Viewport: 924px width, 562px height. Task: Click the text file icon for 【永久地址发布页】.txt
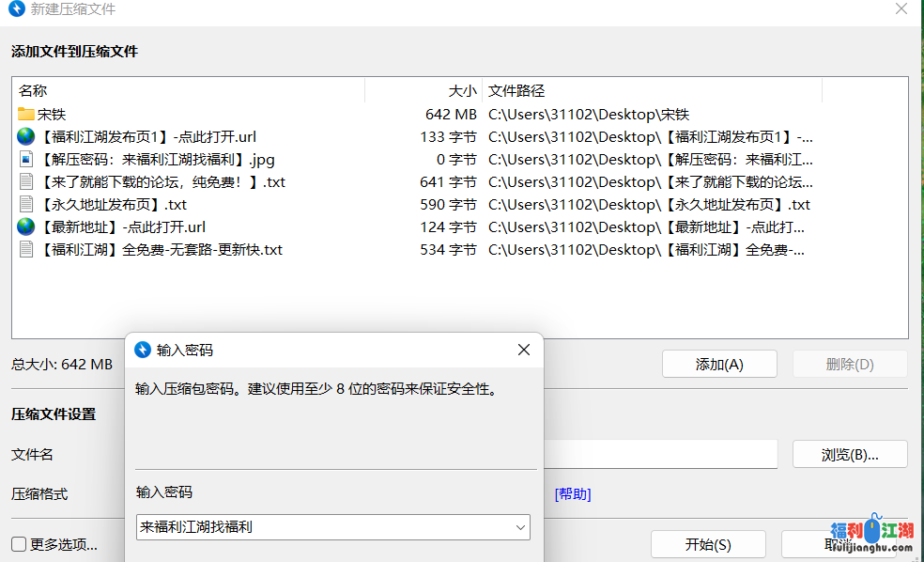point(26,205)
